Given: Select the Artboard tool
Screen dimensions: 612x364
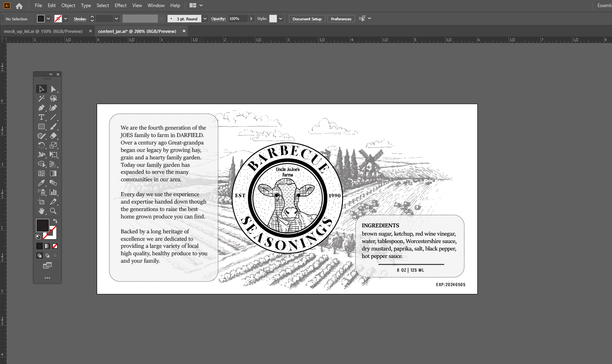Looking at the screenshot, I should [42, 202].
